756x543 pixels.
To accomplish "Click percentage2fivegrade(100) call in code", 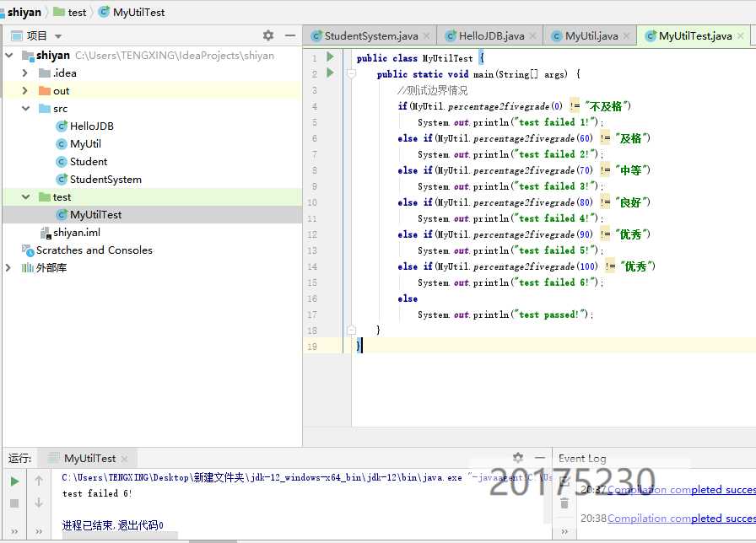I will click(517, 266).
